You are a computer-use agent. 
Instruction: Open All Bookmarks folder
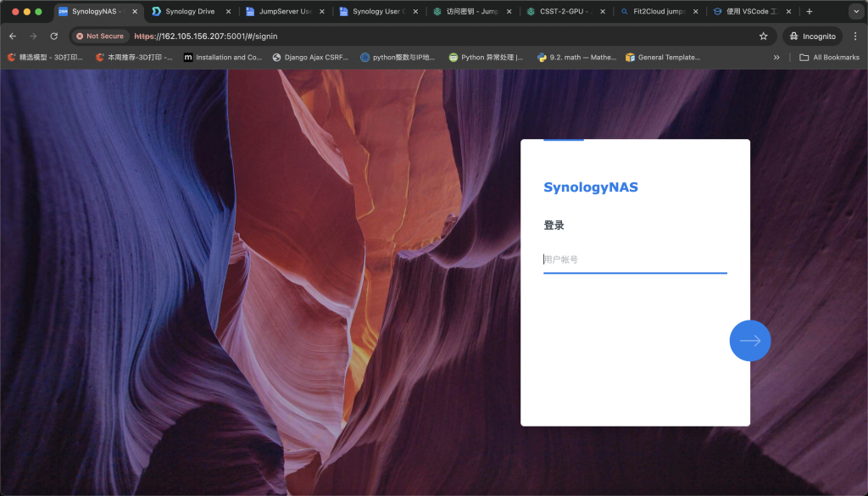pos(828,58)
